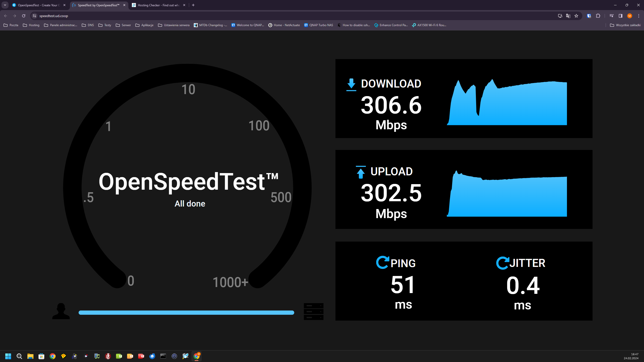The image size is (644, 362).
Task: Click the blue download arrow icon
Action: point(351,85)
